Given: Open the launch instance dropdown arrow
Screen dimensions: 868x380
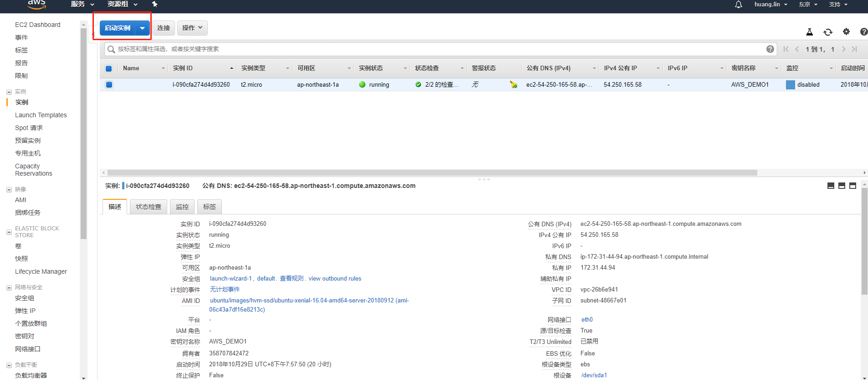Looking at the screenshot, I should pos(142,28).
